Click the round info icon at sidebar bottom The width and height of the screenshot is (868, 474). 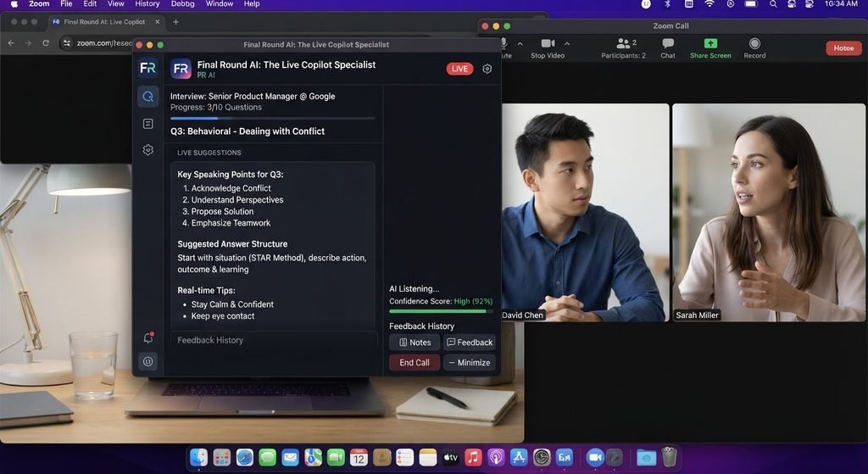pos(147,361)
